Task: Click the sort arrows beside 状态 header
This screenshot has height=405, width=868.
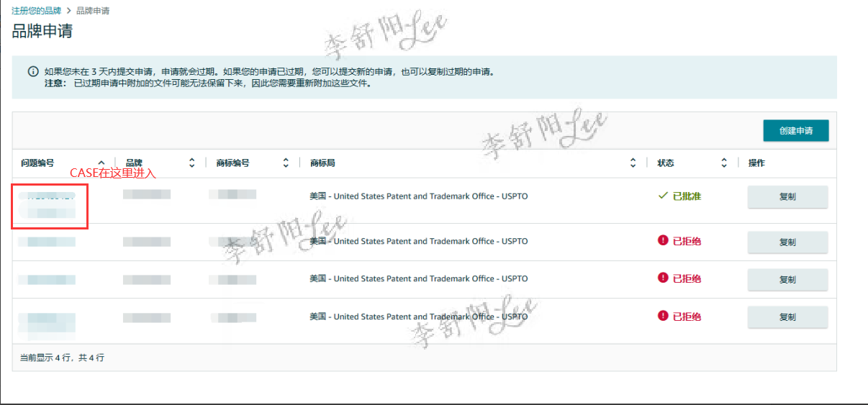Action: [x=724, y=163]
